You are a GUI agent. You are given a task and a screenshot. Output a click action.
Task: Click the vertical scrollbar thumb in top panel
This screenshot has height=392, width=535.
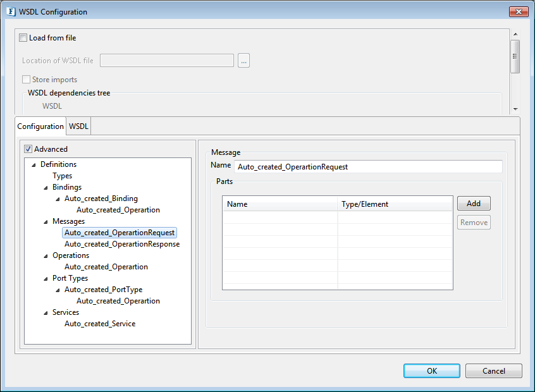click(x=515, y=56)
